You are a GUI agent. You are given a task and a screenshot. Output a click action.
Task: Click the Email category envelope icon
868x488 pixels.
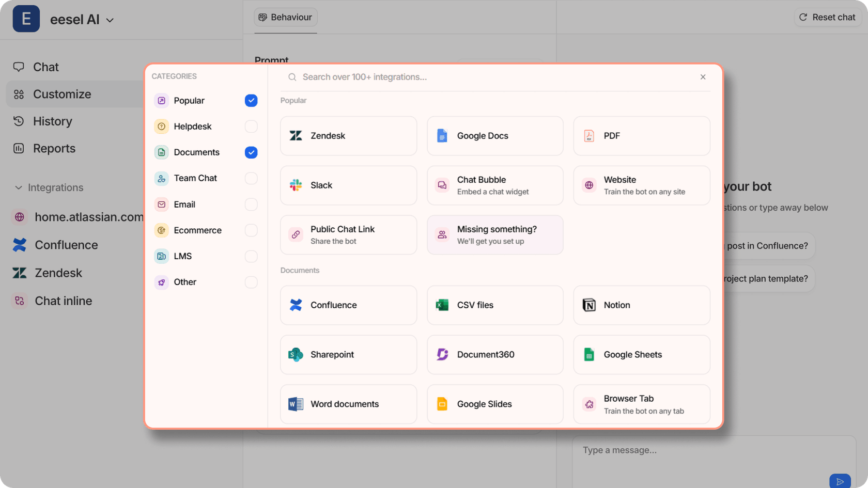click(x=162, y=204)
